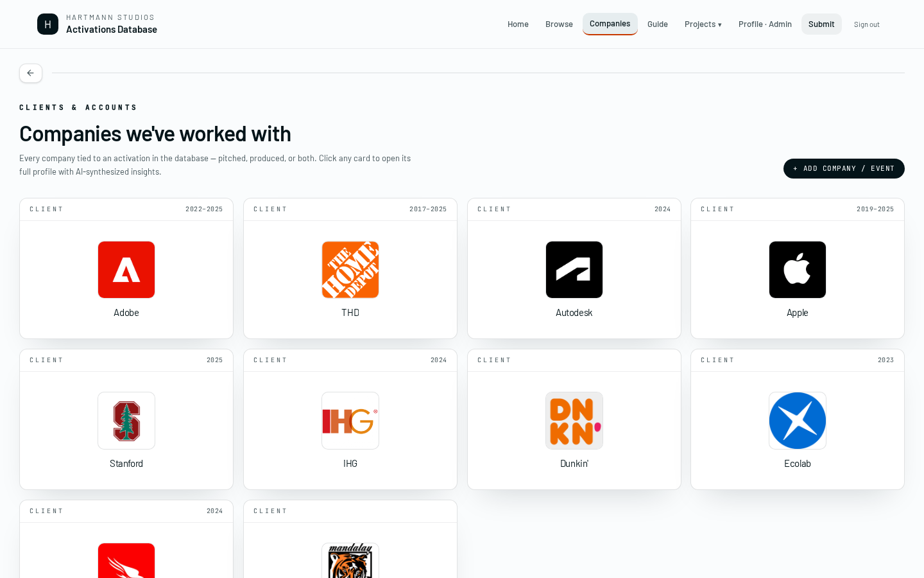Open the Adobe company logo

[126, 270]
